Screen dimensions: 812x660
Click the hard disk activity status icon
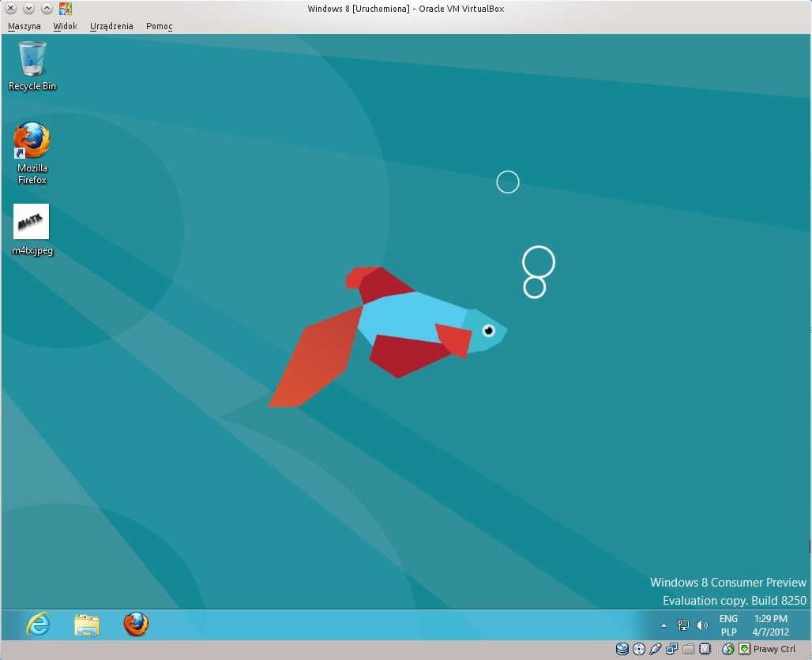click(x=622, y=649)
